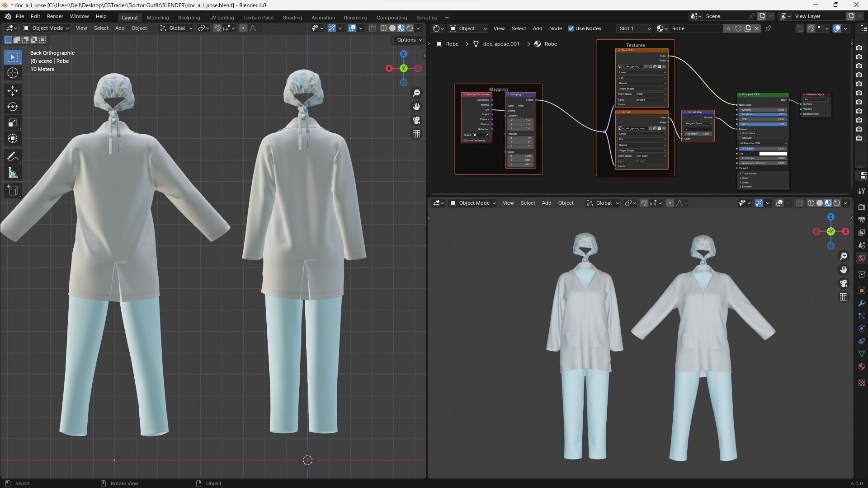Click zoom magnifier in left viewport
This screenshot has width=868, height=488.
click(x=416, y=93)
